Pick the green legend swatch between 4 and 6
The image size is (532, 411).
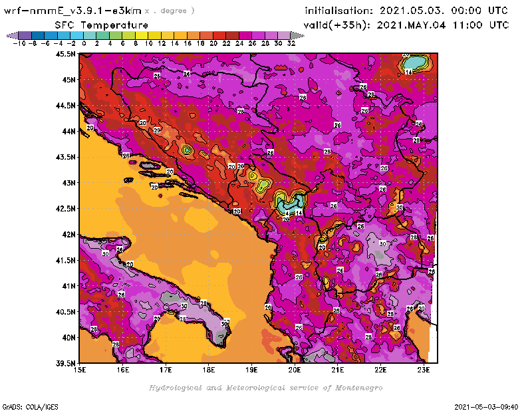click(x=116, y=35)
